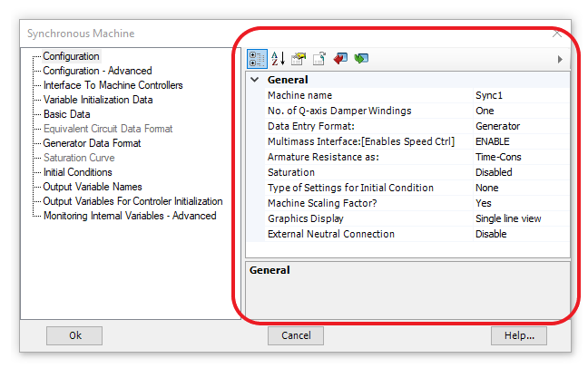This screenshot has width=588, height=368.
Task: Click the Machine name Sync1 field
Action: click(x=520, y=95)
